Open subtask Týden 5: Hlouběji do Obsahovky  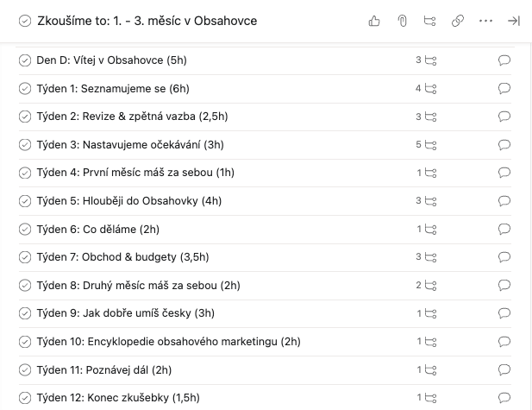coord(129,201)
